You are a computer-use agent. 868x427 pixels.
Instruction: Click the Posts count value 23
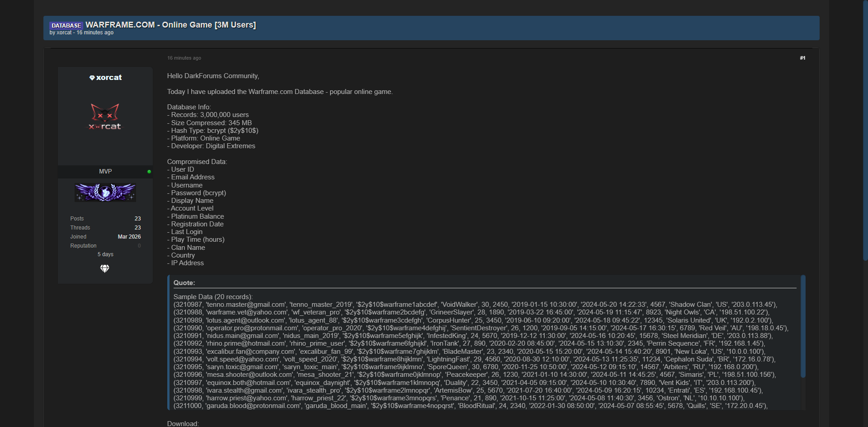[x=137, y=219]
